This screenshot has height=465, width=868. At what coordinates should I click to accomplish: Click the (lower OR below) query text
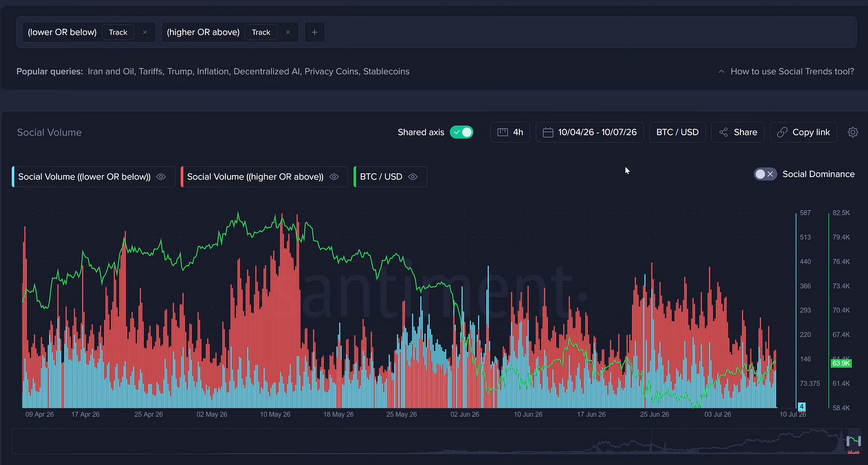62,32
